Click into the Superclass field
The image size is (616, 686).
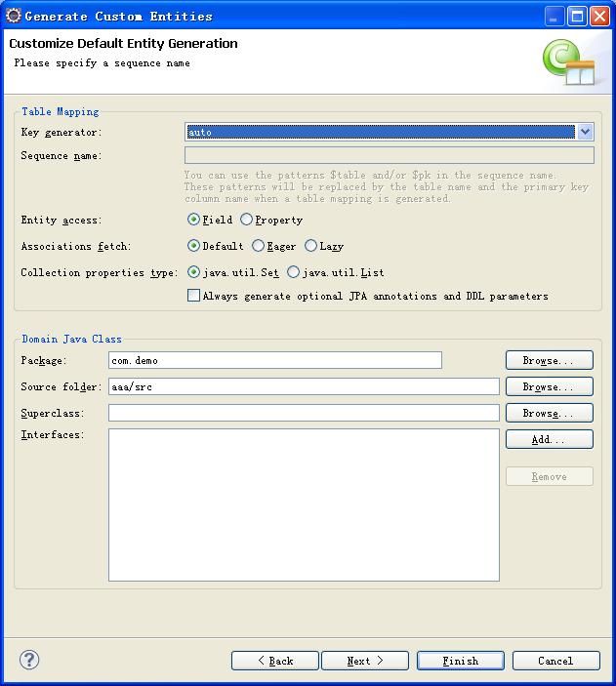click(304, 413)
